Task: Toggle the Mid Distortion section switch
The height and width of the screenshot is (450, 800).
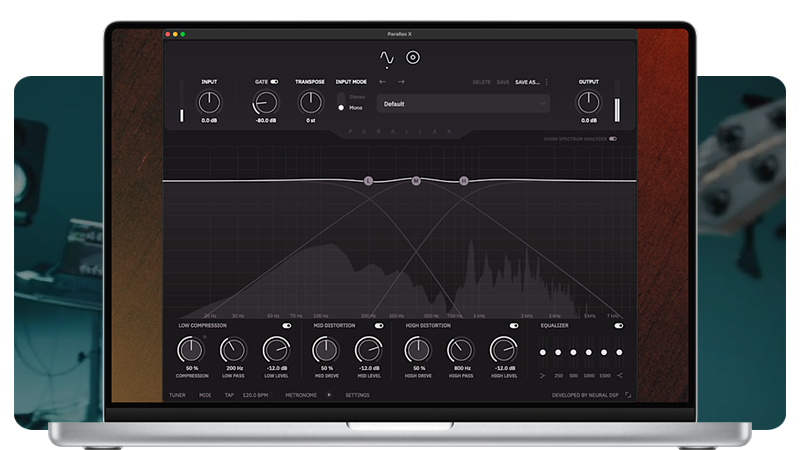Action: [379, 326]
